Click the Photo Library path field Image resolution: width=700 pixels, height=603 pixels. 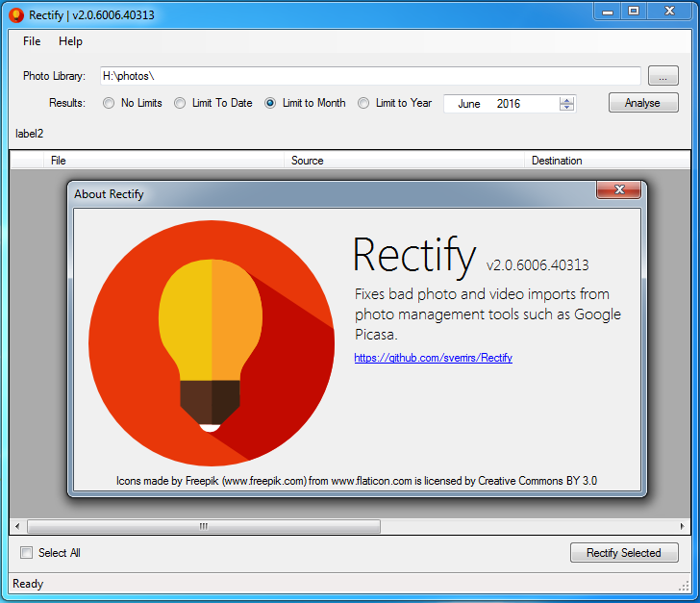pyautogui.click(x=370, y=76)
